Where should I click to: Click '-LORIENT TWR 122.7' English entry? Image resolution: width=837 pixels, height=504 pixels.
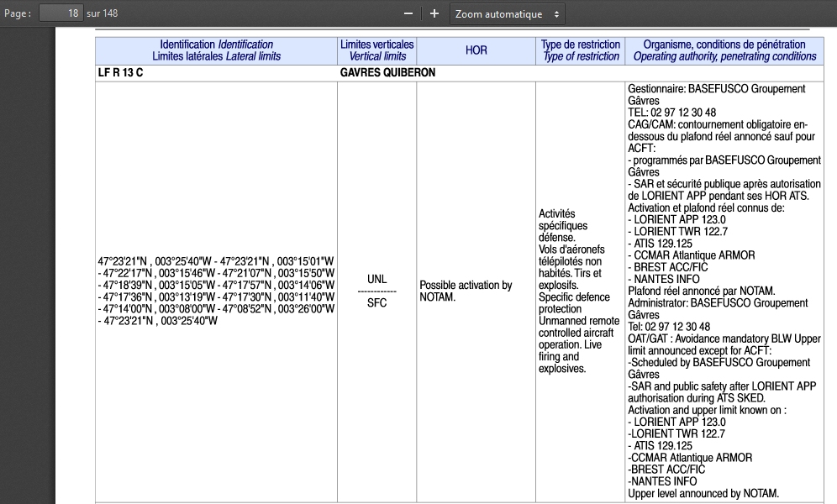click(x=676, y=433)
